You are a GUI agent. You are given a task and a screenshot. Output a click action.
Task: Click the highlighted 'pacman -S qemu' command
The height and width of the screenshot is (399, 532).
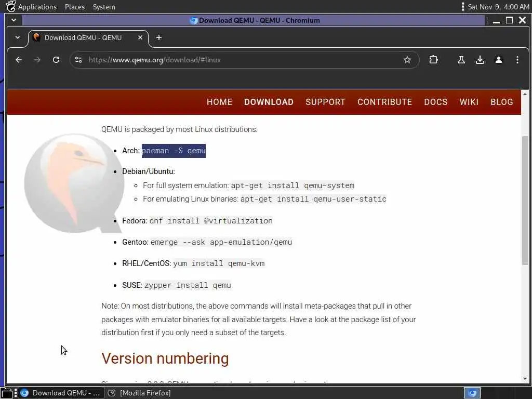point(174,151)
